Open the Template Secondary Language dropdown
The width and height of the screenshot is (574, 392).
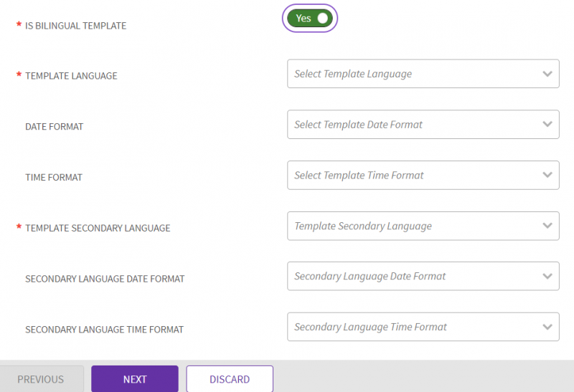pos(423,226)
